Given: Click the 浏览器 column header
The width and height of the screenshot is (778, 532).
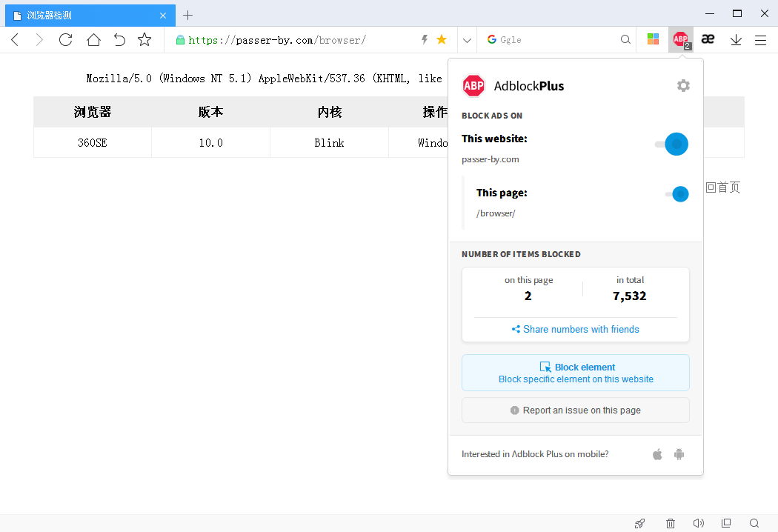Looking at the screenshot, I should pos(93,112).
